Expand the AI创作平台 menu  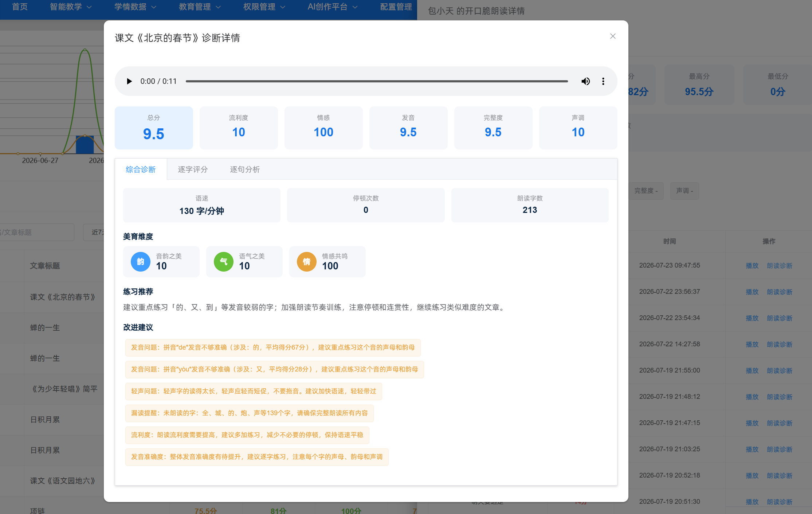333,7
